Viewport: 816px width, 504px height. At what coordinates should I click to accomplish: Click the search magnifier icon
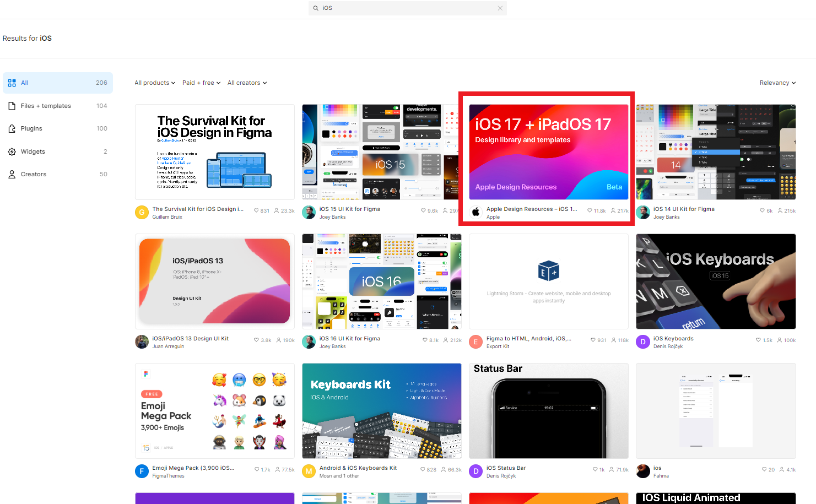316,8
